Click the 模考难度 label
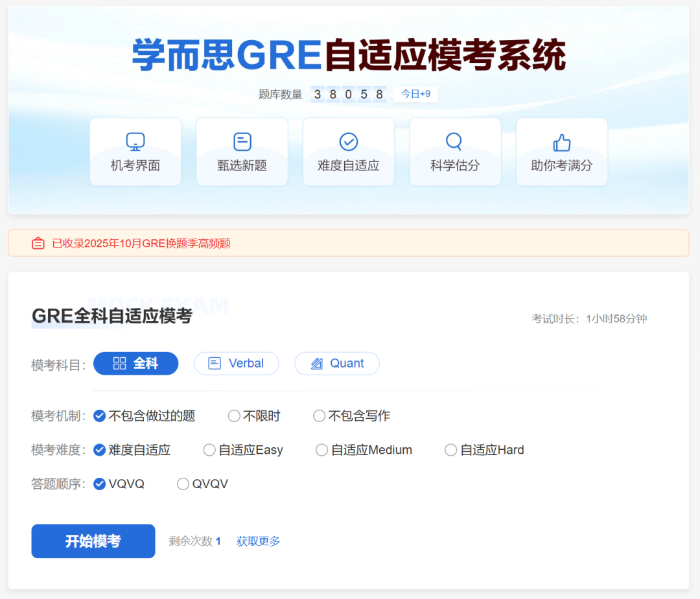 click(x=58, y=450)
